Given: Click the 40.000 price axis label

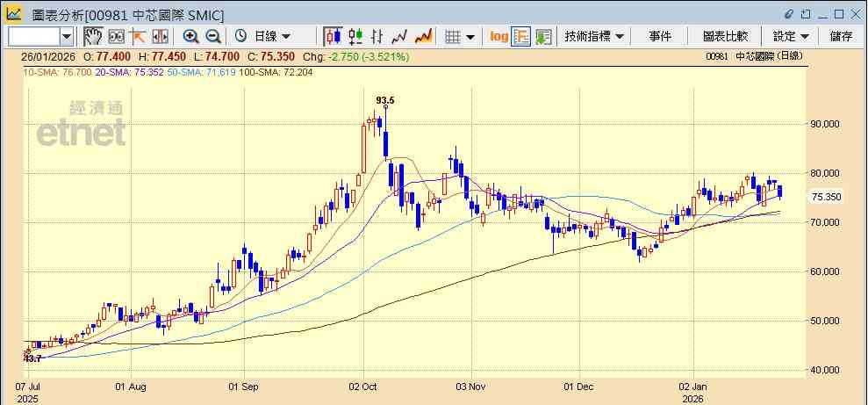Looking at the screenshot, I should click(x=824, y=370).
